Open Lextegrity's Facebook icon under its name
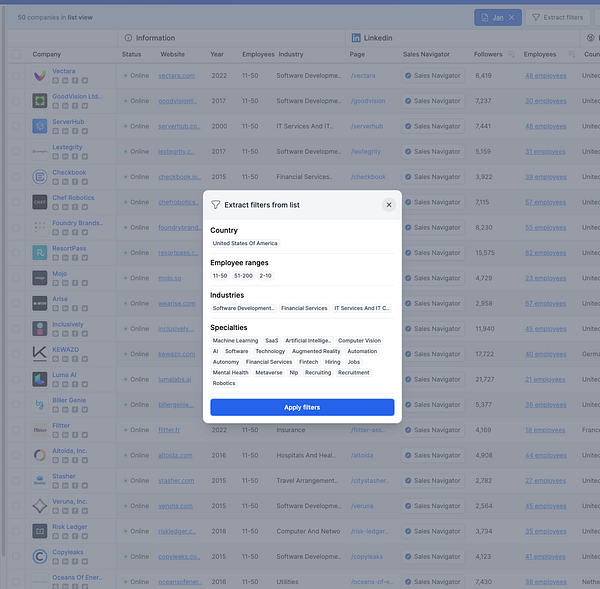This screenshot has width=600, height=589. 75,156
